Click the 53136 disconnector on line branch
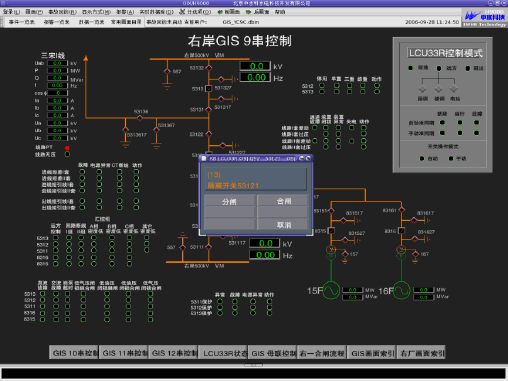508x381 pixels. click(140, 118)
